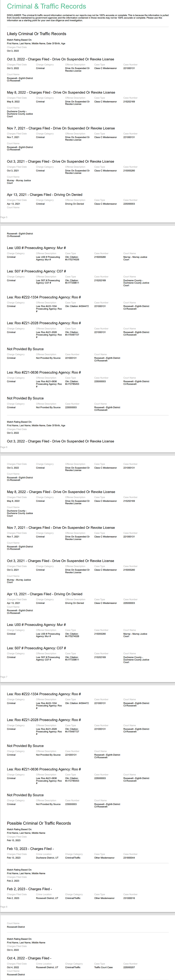175x980 pixels.
Task: Click case number 231000016
Action: [129, 898]
